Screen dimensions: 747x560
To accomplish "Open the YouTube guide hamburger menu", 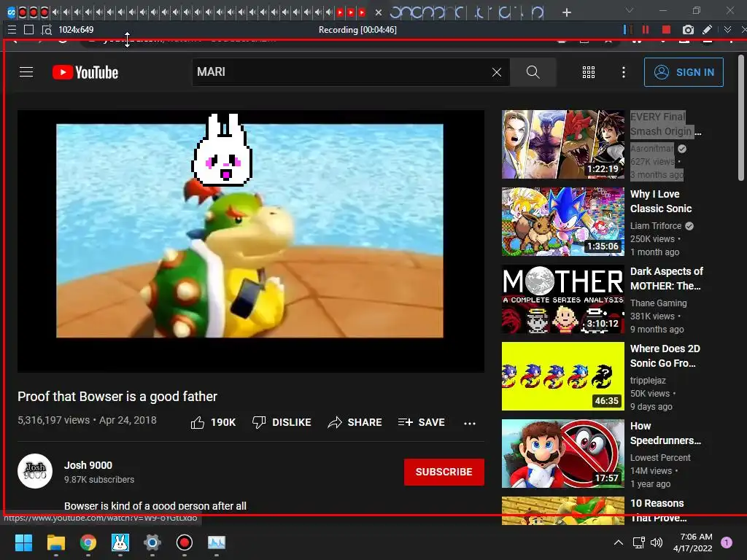I will point(26,72).
